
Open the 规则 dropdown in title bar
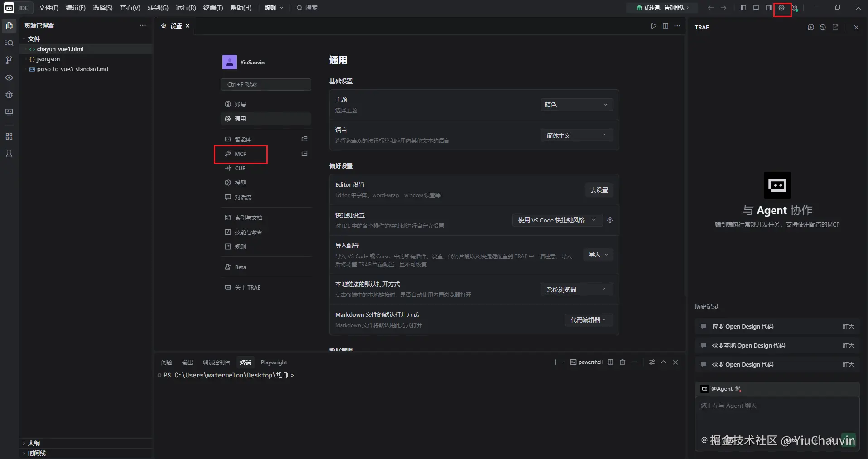click(274, 8)
